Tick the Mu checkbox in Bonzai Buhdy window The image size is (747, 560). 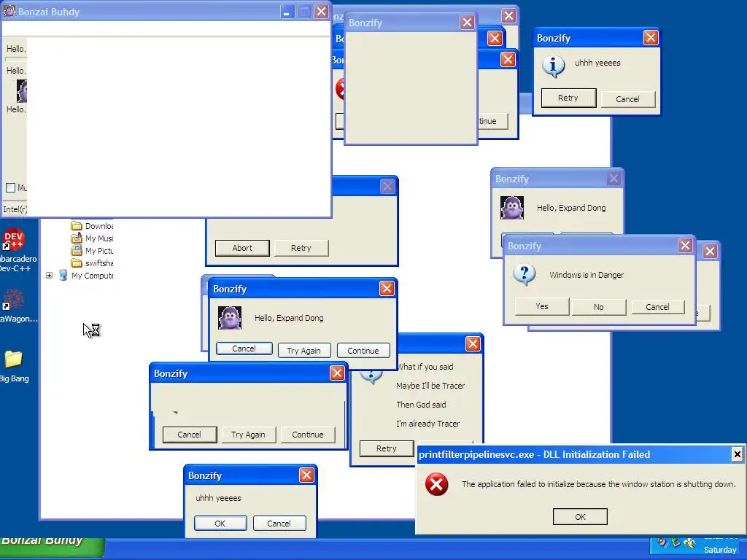click(x=10, y=187)
